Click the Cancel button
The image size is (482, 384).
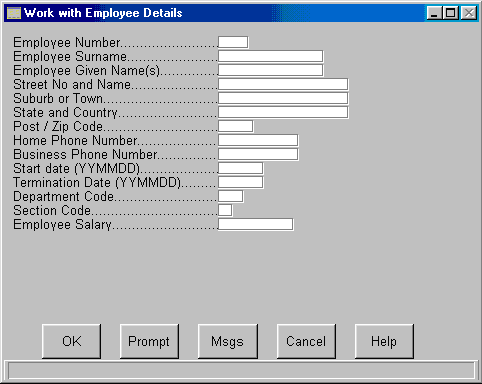(306, 341)
